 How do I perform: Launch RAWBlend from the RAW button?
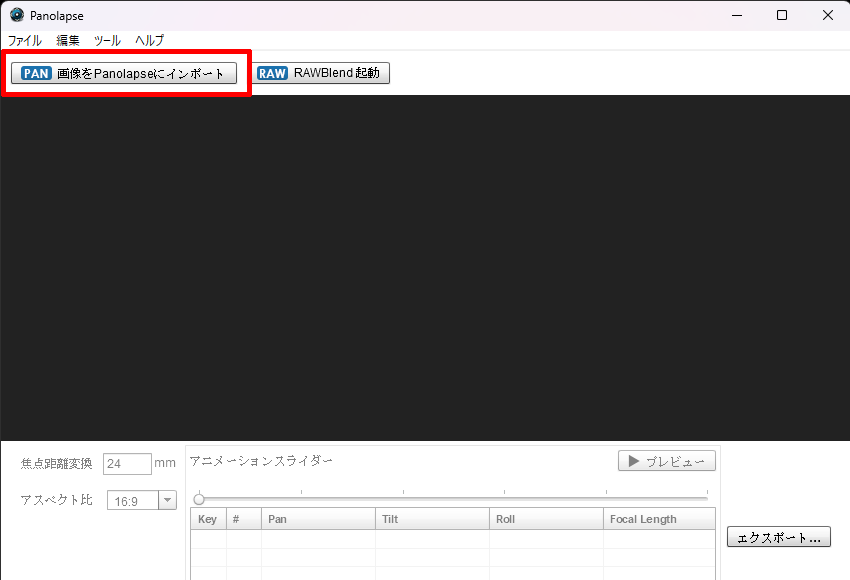pos(320,73)
